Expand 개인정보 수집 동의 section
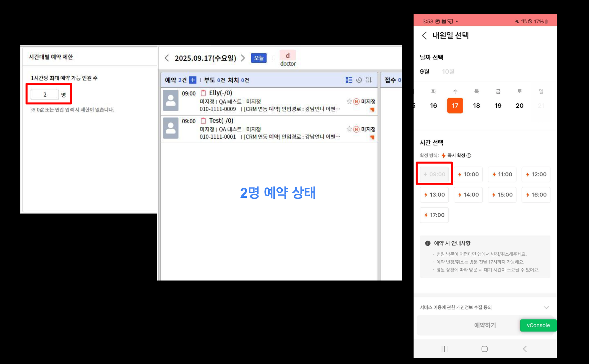The width and height of the screenshot is (589, 364). pos(546,307)
